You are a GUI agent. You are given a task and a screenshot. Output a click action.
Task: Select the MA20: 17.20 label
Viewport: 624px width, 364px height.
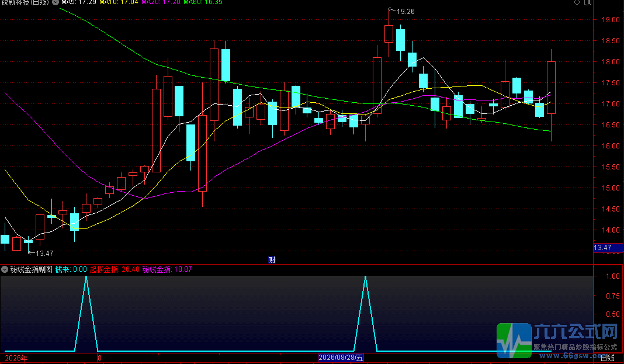coord(161,2)
